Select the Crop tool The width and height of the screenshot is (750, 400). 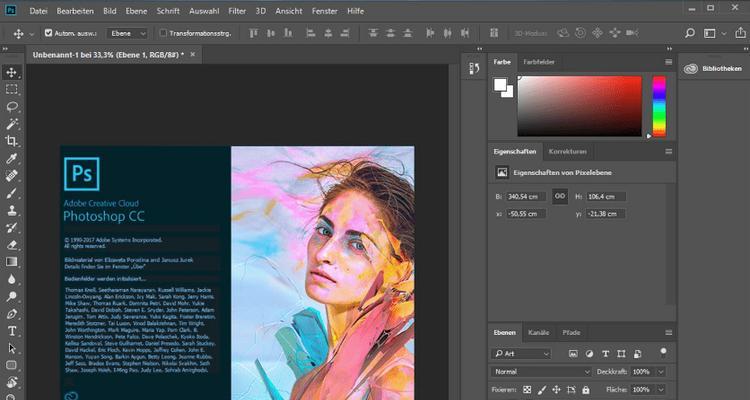[x=11, y=141]
